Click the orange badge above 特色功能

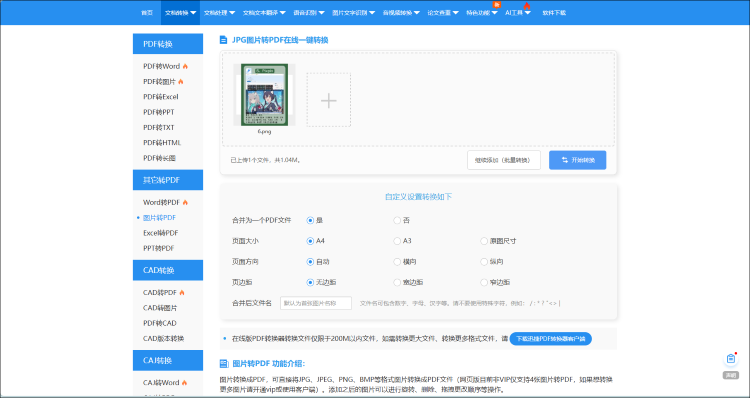pos(496,5)
